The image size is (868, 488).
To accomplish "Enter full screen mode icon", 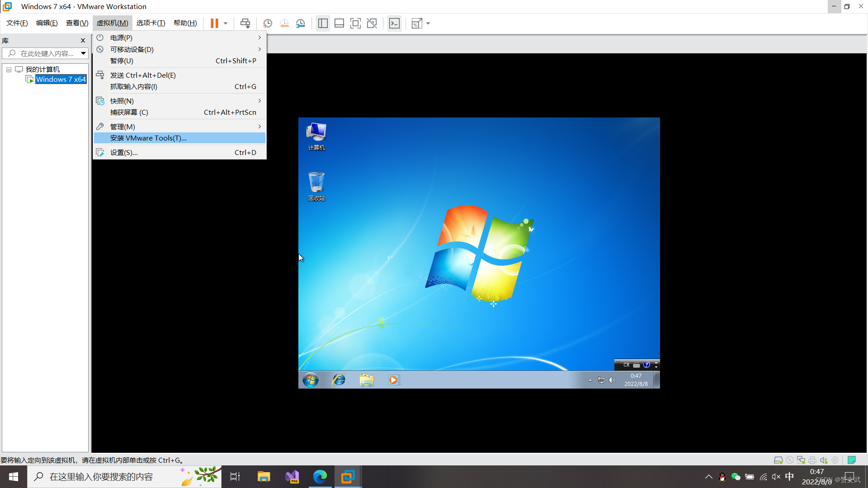I will click(x=355, y=23).
